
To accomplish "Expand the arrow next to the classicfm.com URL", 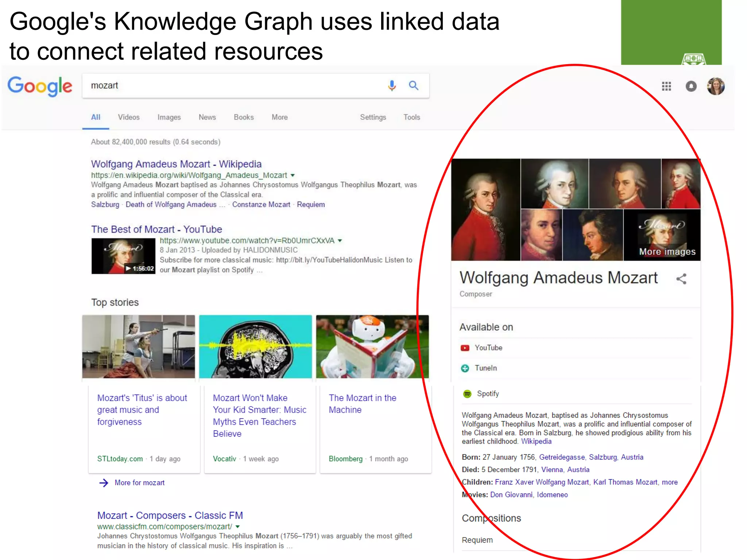I will (238, 526).
